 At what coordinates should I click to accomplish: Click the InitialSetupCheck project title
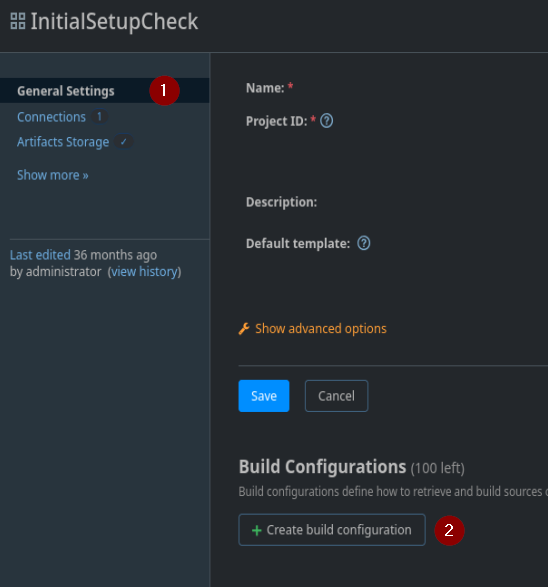pyautogui.click(x=114, y=21)
